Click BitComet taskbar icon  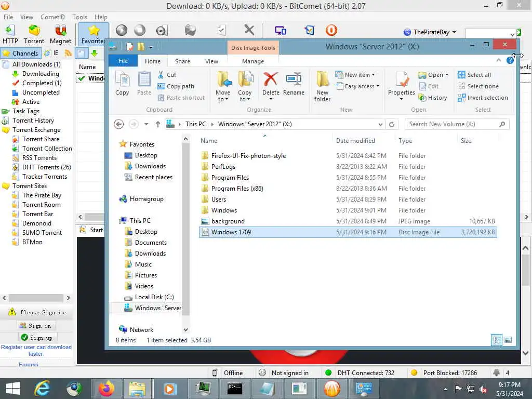332,389
